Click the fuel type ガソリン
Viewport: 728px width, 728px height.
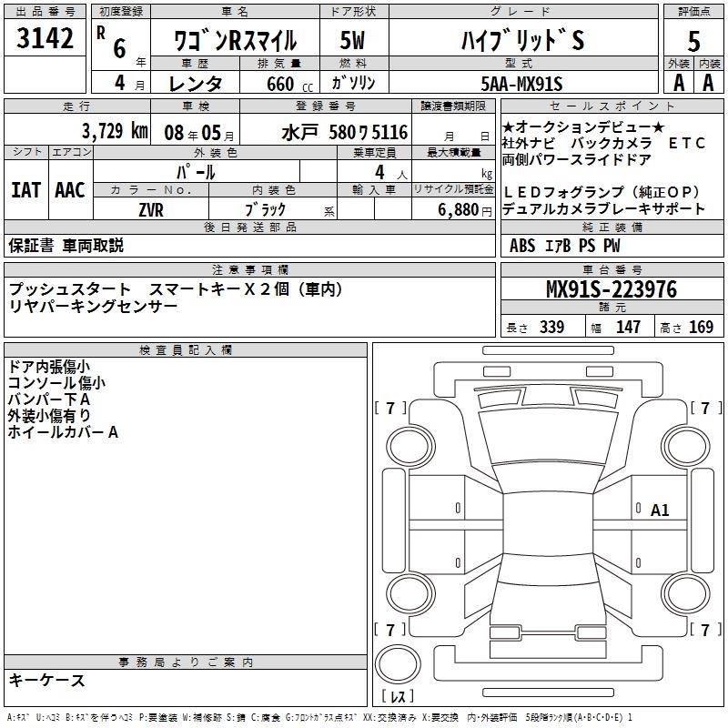pos(353,83)
